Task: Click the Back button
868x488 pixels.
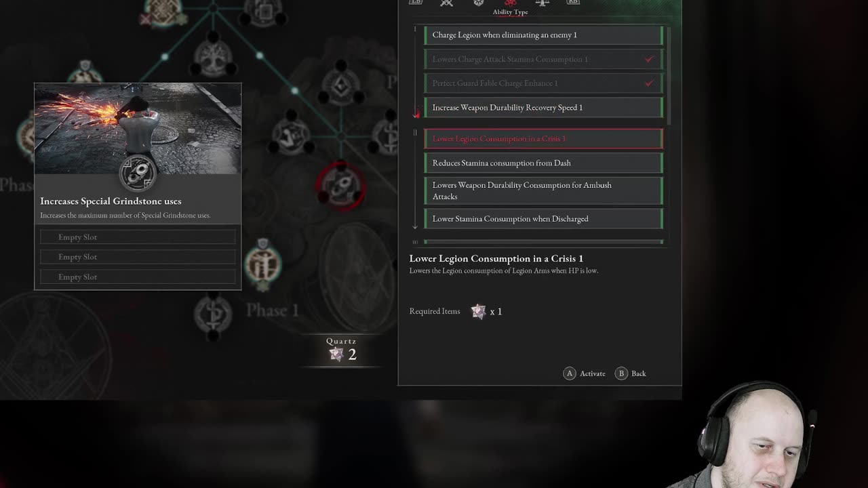Action: (x=631, y=373)
